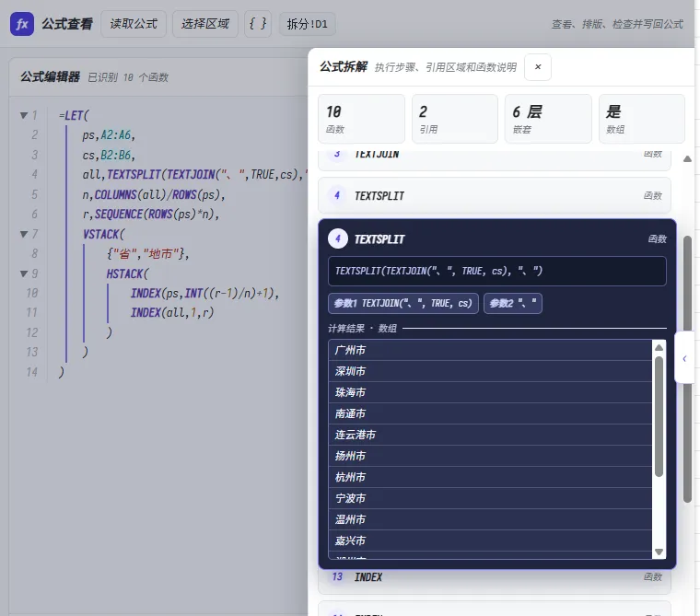
Task: Click the {"省","地市"} array on line 8
Action: (147, 253)
